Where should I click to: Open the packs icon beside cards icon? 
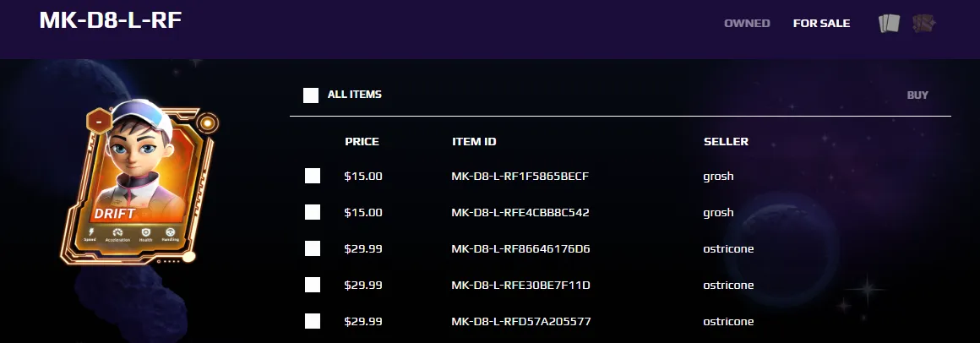[x=923, y=24]
